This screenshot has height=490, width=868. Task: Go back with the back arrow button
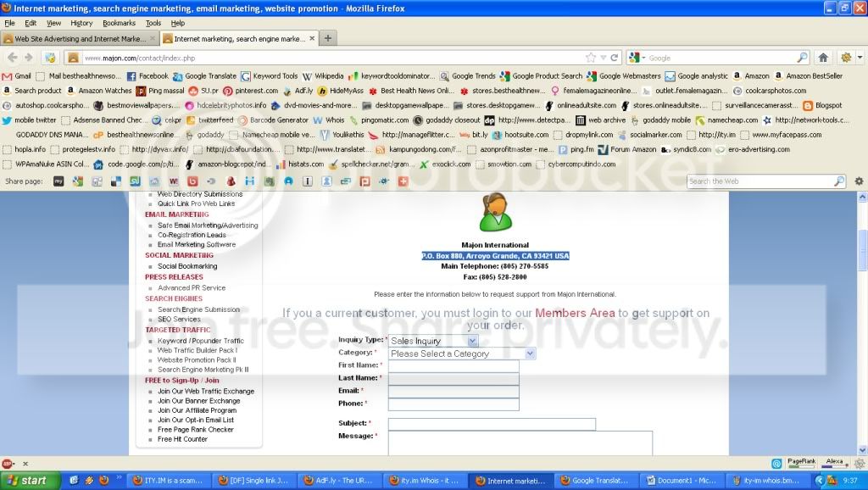point(12,58)
